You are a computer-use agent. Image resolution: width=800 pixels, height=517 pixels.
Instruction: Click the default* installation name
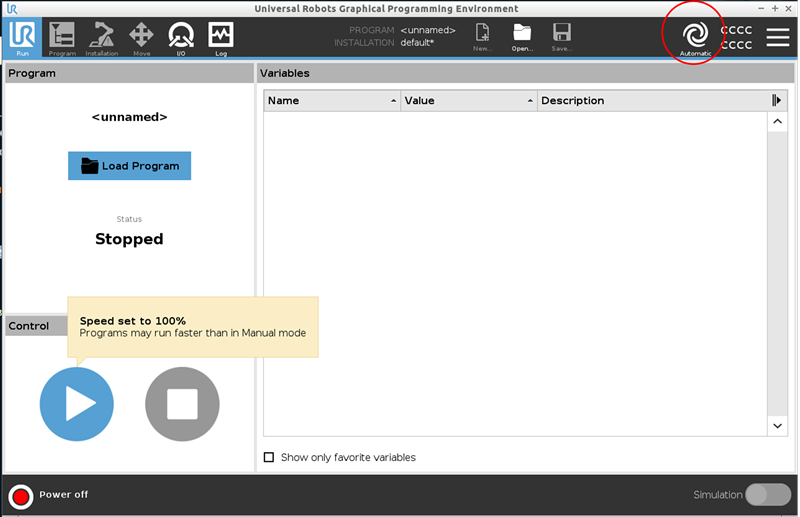pyautogui.click(x=417, y=43)
